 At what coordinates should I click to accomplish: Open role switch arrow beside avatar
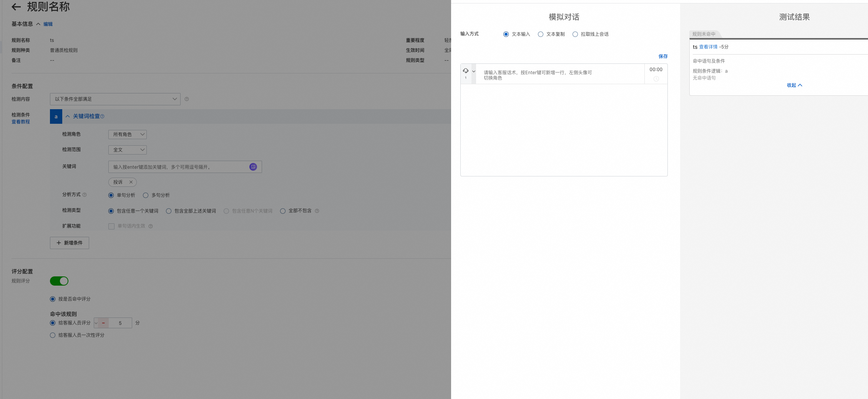[474, 71]
